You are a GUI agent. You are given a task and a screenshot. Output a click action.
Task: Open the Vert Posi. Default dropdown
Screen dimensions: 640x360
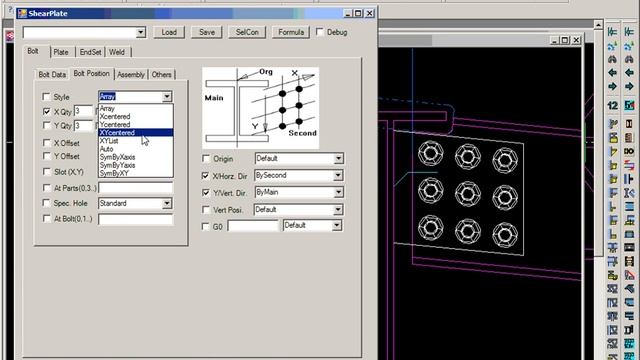tap(338, 209)
